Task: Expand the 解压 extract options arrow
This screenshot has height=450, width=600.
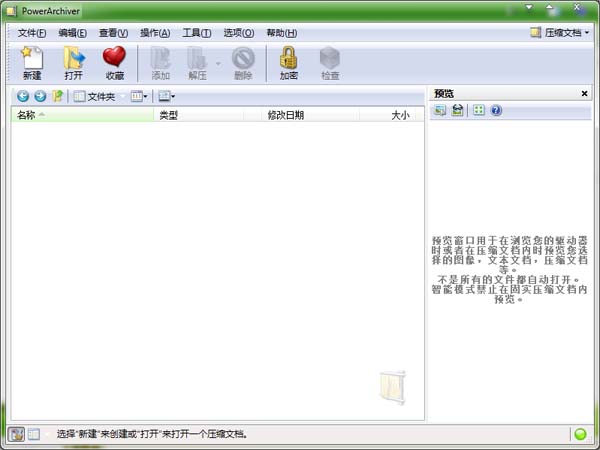Action: (218, 64)
